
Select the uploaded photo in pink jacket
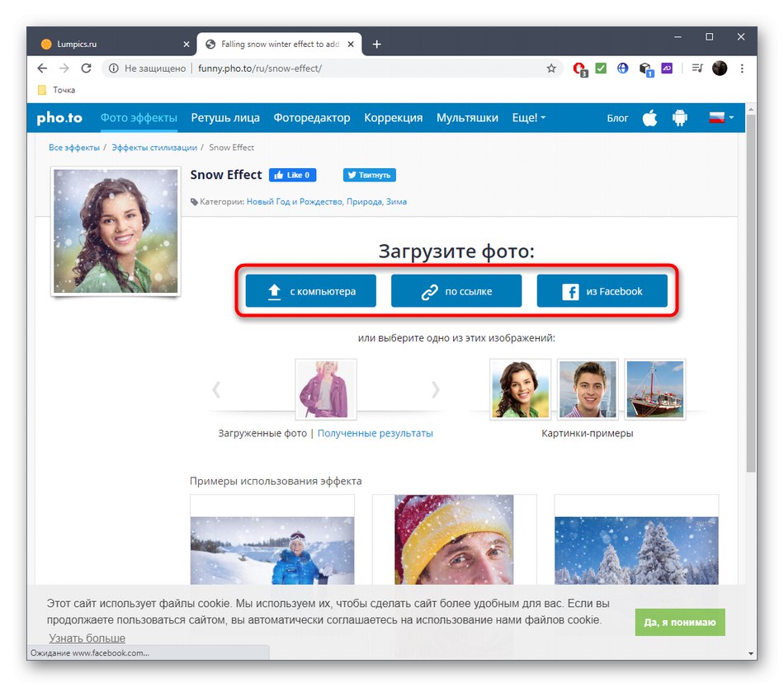click(325, 389)
